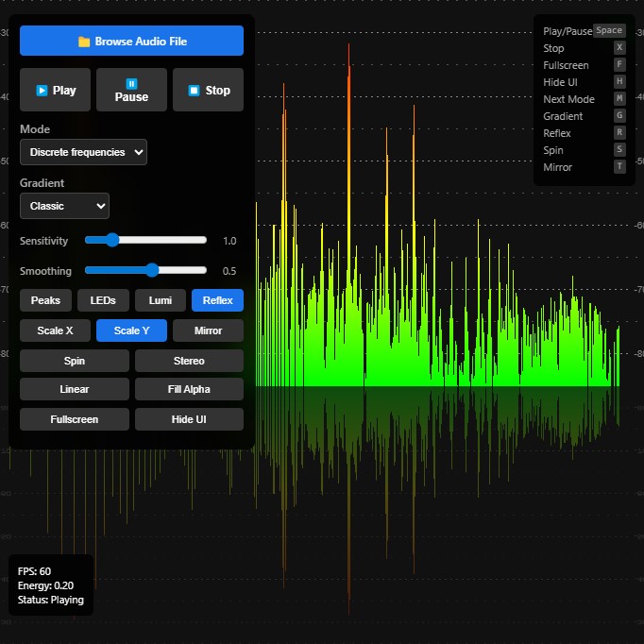The width and height of the screenshot is (644, 644).
Task: Click the play triangle icon
Action: pos(42,91)
